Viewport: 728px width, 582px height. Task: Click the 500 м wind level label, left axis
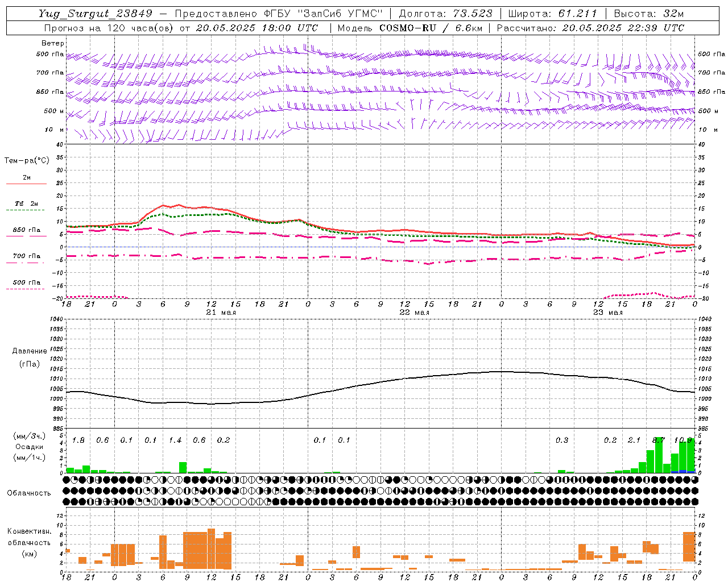(54, 111)
